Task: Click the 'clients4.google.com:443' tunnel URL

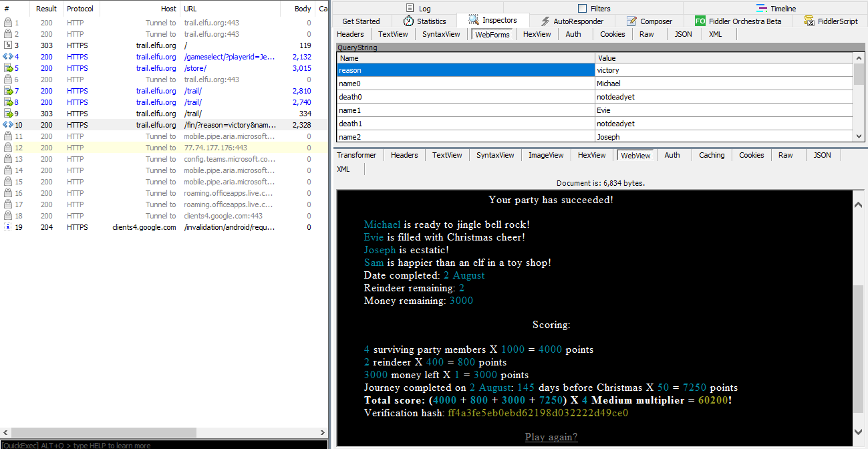Action: [x=223, y=216]
